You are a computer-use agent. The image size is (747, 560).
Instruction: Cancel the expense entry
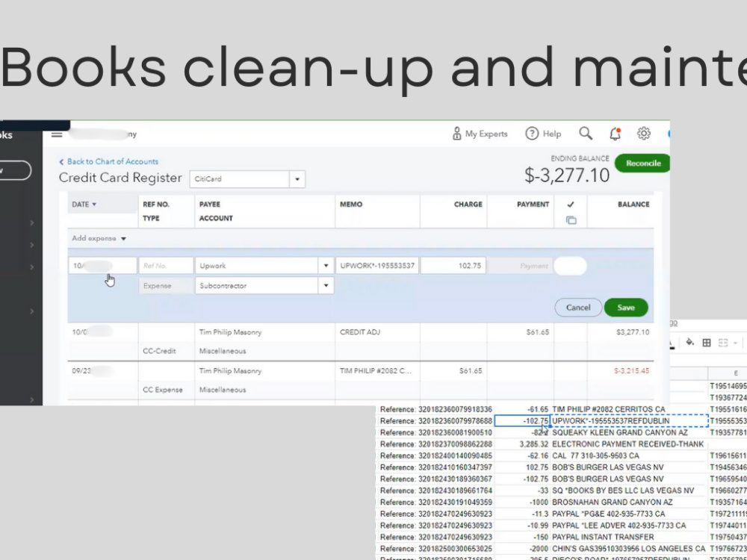[x=578, y=308]
